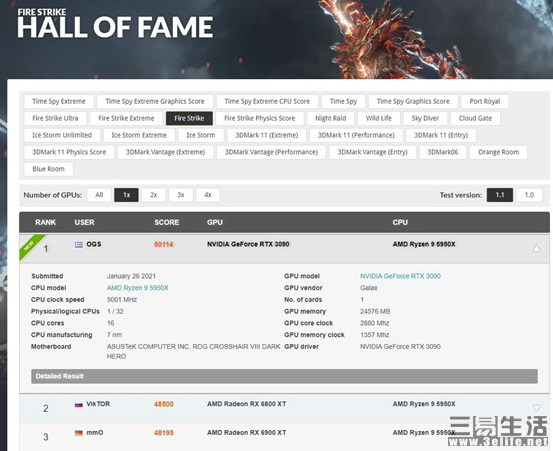The height and width of the screenshot is (451, 553).
Task: Click the GPU column header
Action: [x=215, y=223]
